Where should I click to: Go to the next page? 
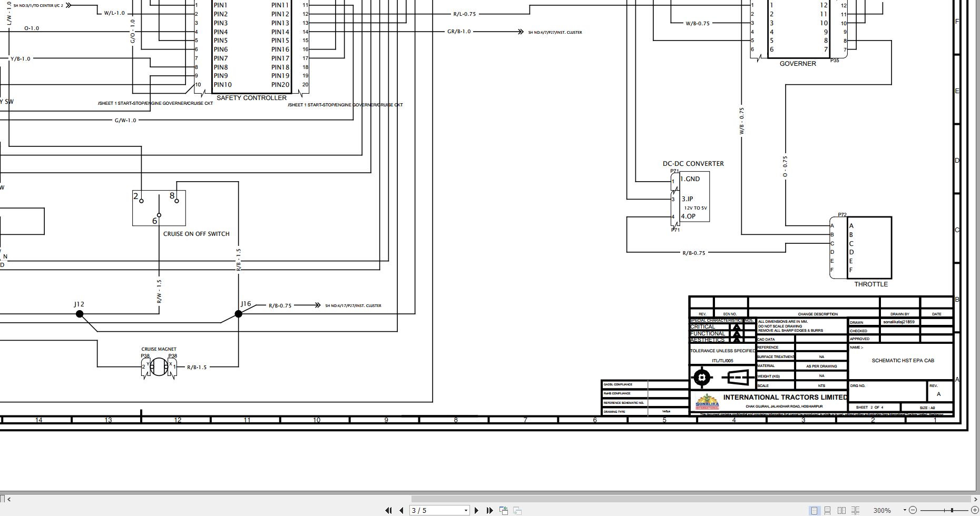click(x=476, y=510)
